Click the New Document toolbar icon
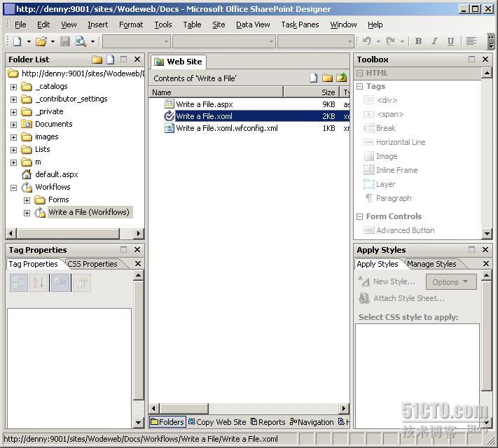This screenshot has height=448, width=498. point(17,41)
